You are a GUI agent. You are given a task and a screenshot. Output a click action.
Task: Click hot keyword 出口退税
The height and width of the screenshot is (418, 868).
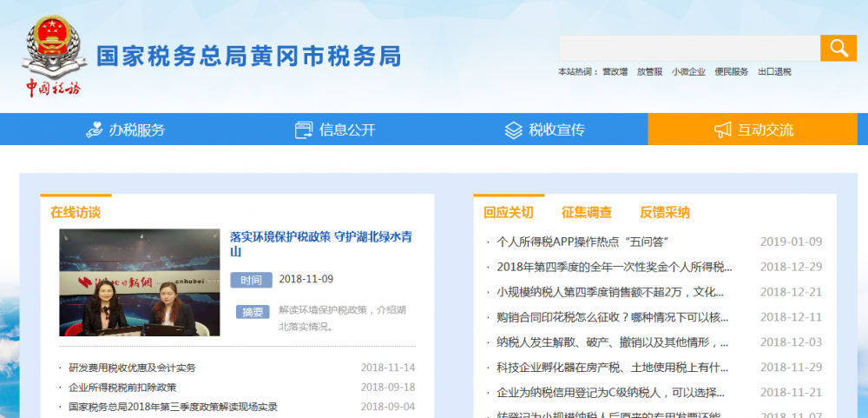774,72
